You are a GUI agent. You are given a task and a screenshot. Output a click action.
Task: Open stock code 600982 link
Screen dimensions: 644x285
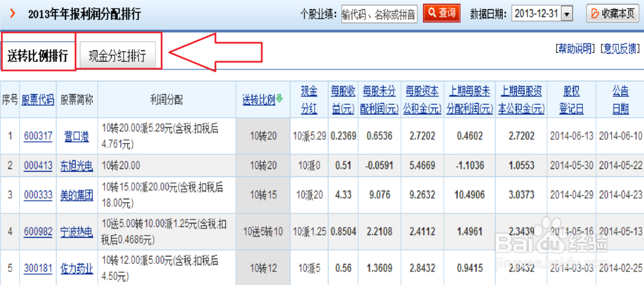pyautogui.click(x=38, y=232)
